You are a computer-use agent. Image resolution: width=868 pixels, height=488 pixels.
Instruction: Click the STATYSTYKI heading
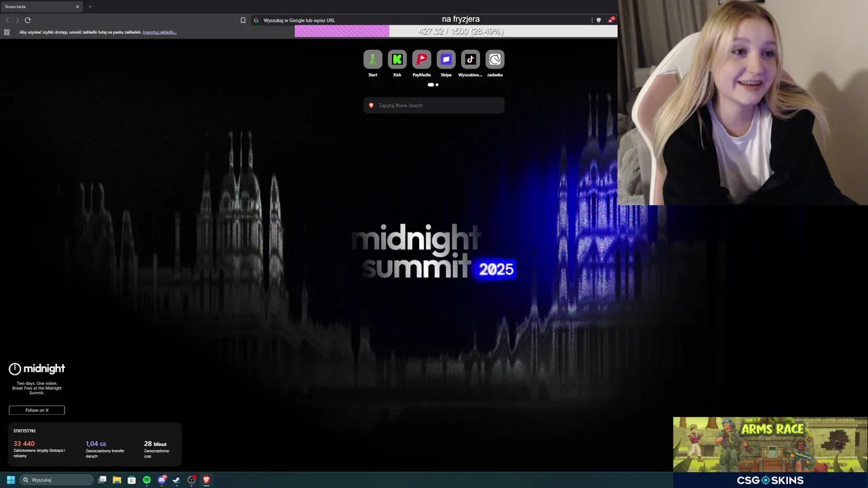pos(24,431)
